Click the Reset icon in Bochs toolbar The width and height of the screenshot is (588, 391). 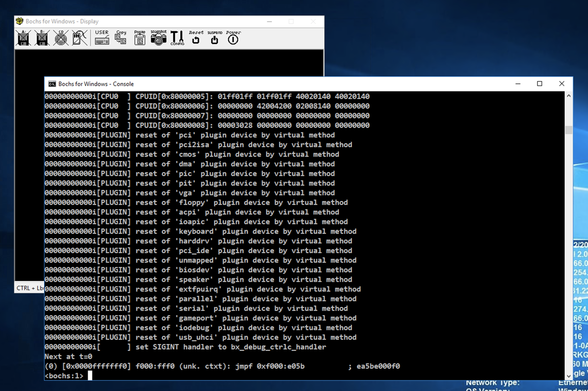tap(196, 38)
